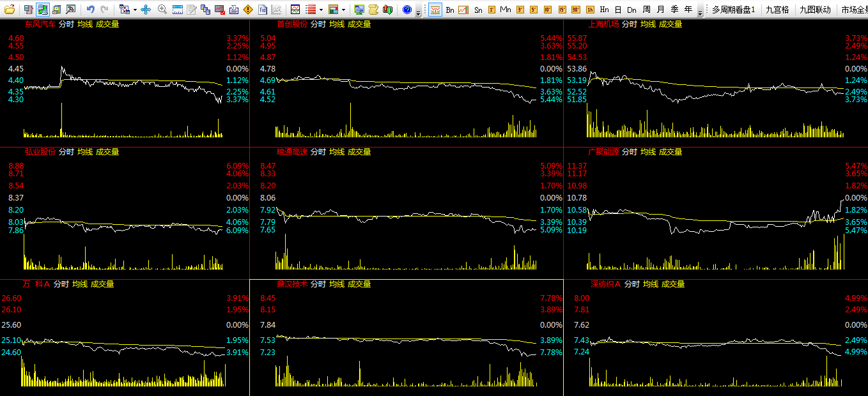
Task: Select the Mn period button
Action: [506, 10]
